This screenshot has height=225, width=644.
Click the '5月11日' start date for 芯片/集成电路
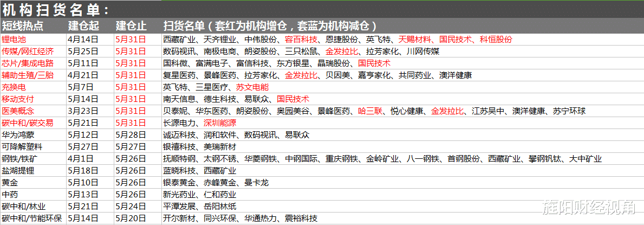coord(83,64)
